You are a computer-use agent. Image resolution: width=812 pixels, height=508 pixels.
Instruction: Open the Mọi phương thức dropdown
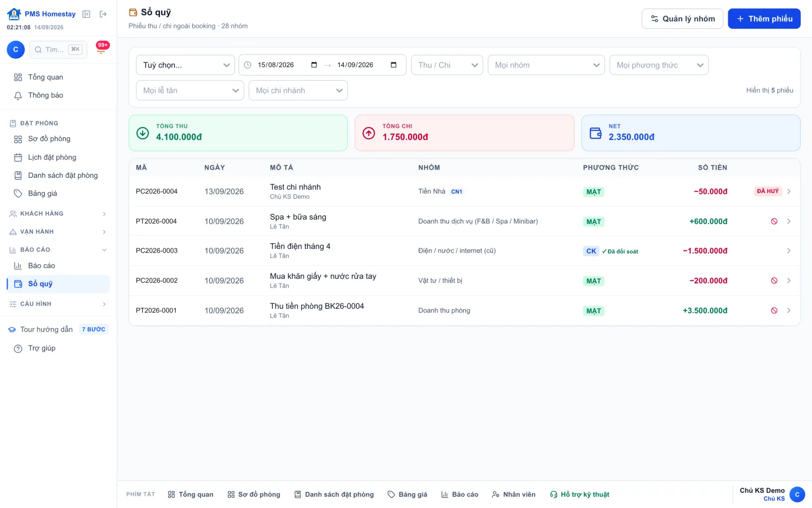659,65
